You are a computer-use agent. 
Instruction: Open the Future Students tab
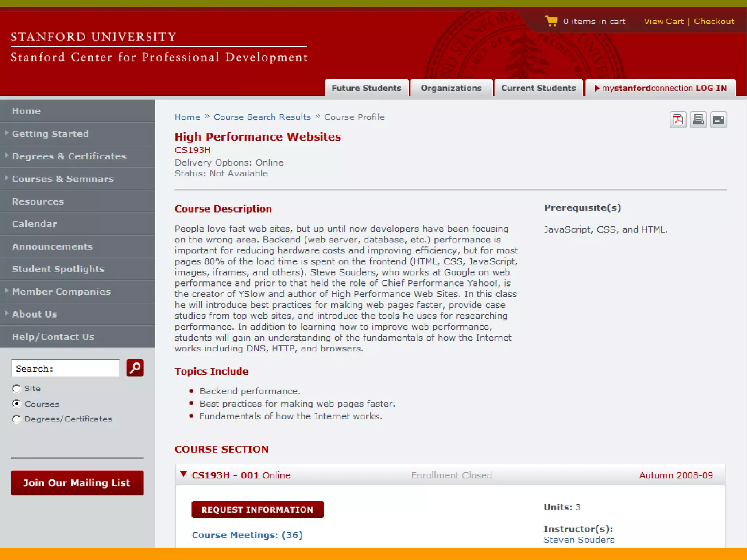click(x=366, y=88)
